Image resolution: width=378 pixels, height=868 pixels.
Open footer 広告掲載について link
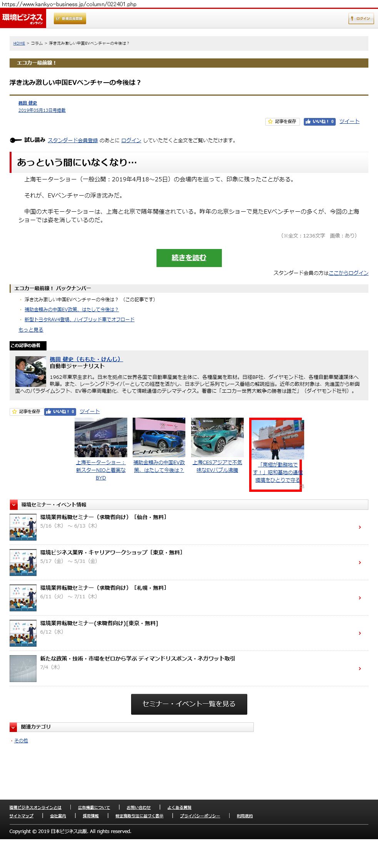click(94, 807)
